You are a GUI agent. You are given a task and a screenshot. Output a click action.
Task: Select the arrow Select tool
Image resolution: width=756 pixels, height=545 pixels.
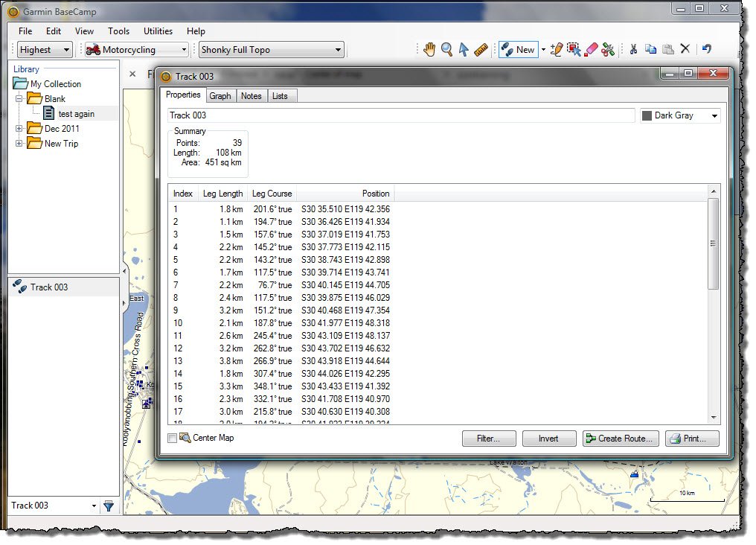pos(464,49)
